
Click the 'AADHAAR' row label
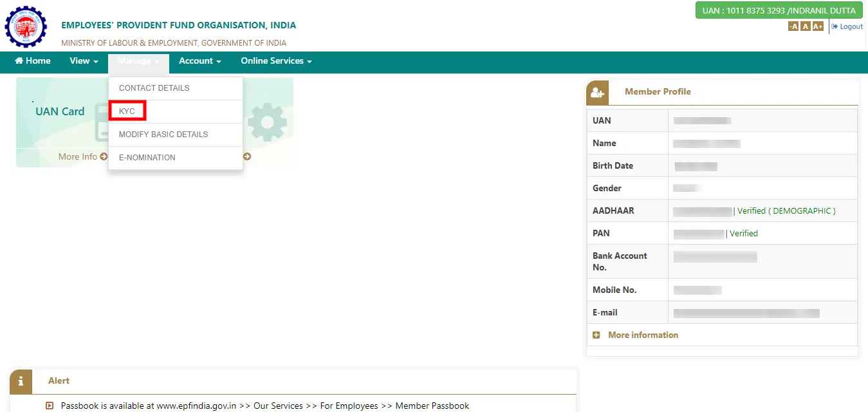tap(613, 211)
